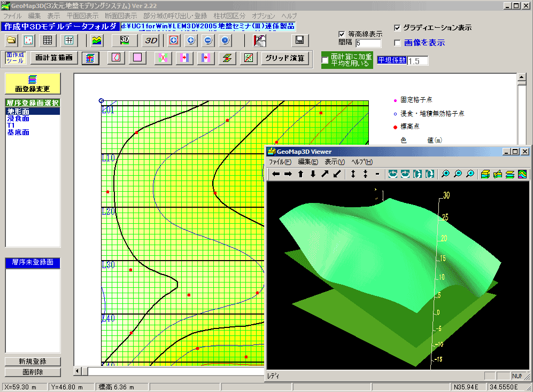Click the X=59.30 m status bar entry
Screen dimensions: 533x392
click(25, 387)
